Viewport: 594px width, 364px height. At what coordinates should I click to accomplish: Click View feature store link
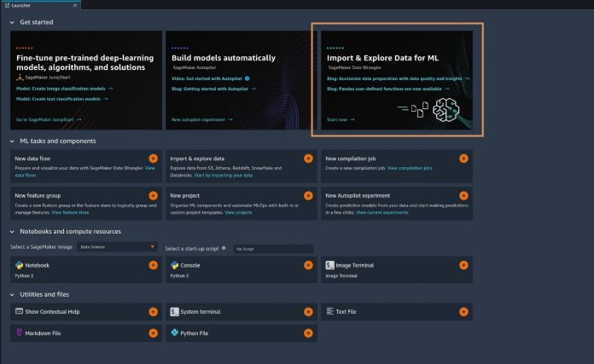(x=70, y=212)
